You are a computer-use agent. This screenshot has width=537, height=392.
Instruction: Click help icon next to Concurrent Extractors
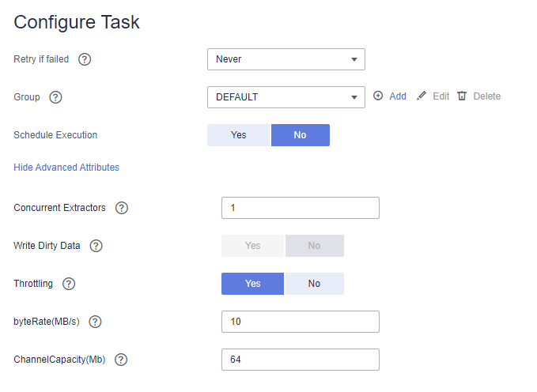(x=121, y=208)
